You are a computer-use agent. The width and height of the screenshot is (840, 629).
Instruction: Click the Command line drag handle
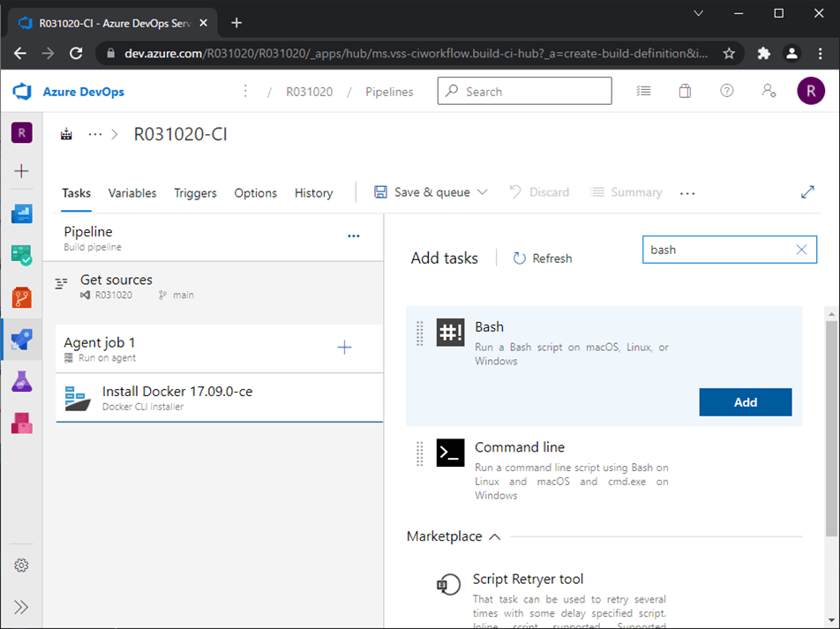pyautogui.click(x=420, y=453)
